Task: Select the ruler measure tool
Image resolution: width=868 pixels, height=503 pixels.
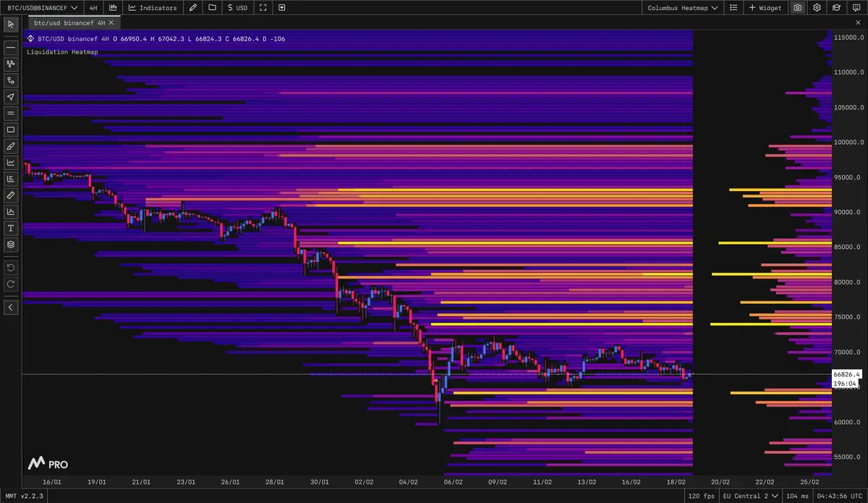Action: [x=11, y=195]
